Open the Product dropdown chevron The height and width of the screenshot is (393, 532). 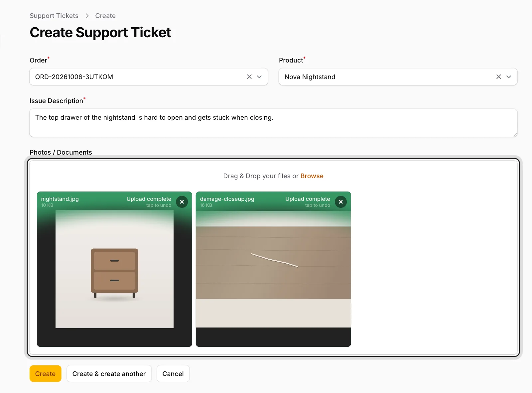(x=509, y=77)
